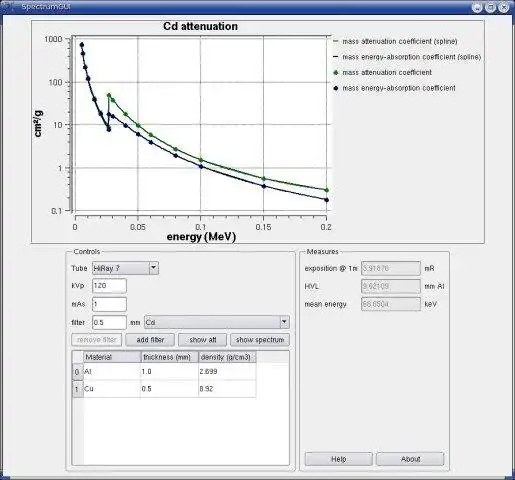Click the remove filter button
This screenshot has width=515, height=480.
tap(97, 340)
